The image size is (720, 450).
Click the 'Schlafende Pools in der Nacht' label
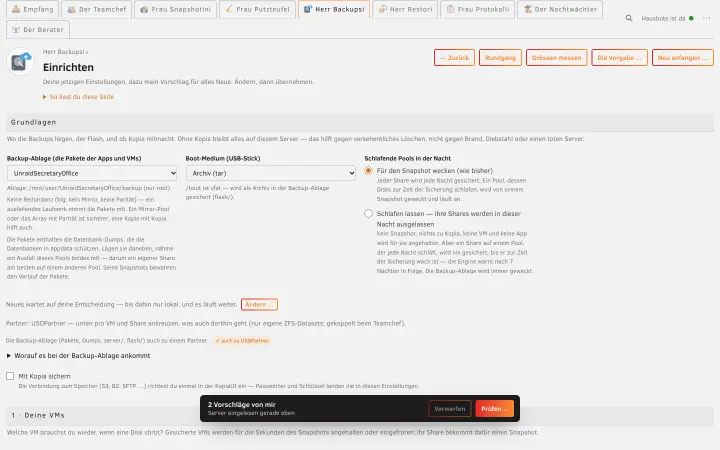[407, 158]
